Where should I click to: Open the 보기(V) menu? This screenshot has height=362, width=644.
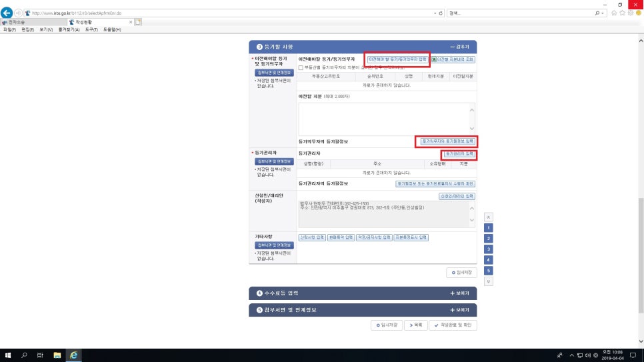(x=46, y=29)
